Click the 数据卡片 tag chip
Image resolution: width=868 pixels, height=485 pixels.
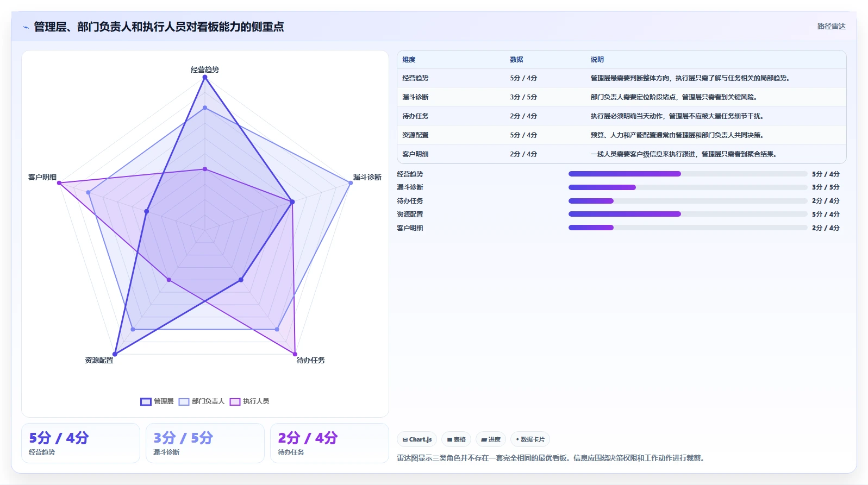[530, 439]
